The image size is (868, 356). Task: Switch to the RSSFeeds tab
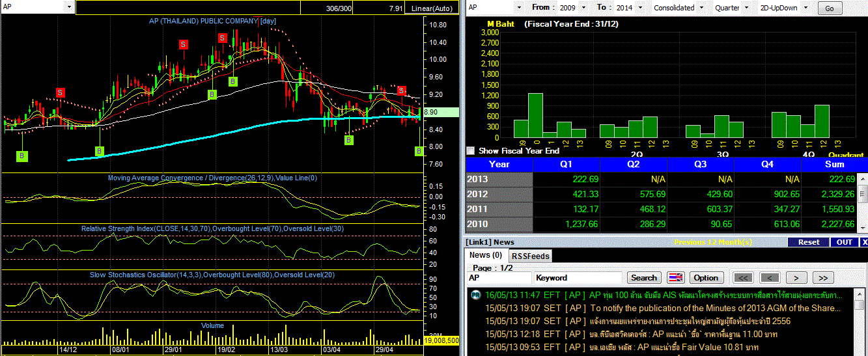tap(529, 256)
